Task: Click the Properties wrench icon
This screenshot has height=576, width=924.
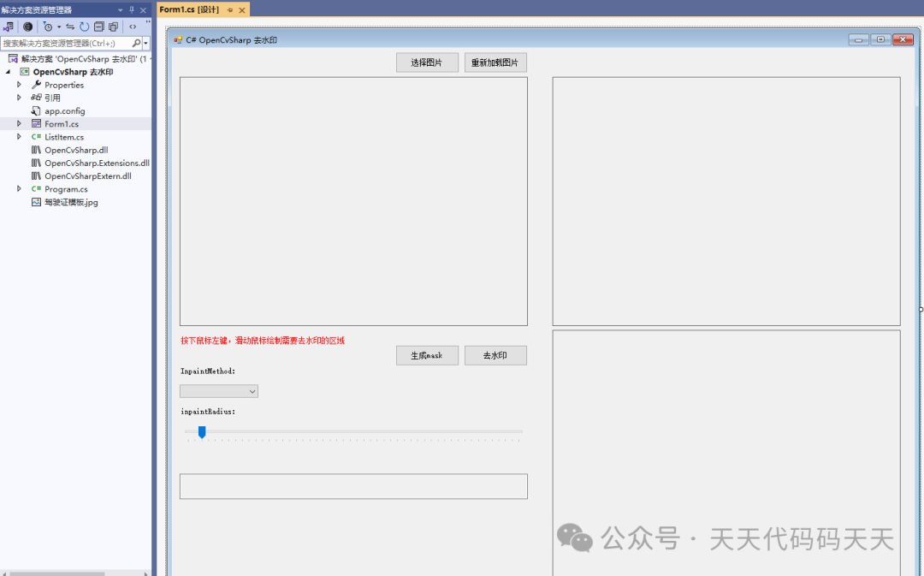Action: point(36,85)
